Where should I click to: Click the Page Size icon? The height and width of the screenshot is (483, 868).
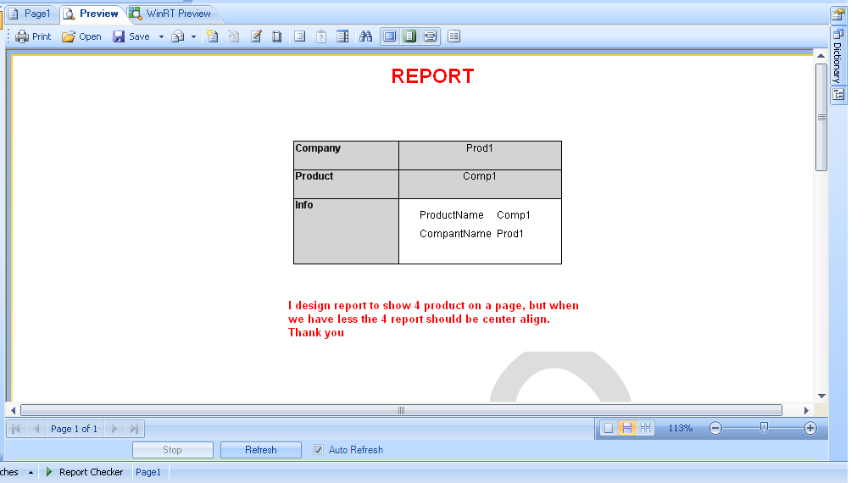[x=277, y=36]
